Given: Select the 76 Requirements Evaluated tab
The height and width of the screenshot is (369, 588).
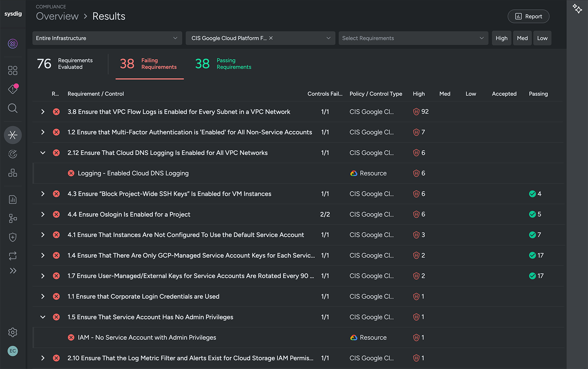Looking at the screenshot, I should (x=65, y=64).
